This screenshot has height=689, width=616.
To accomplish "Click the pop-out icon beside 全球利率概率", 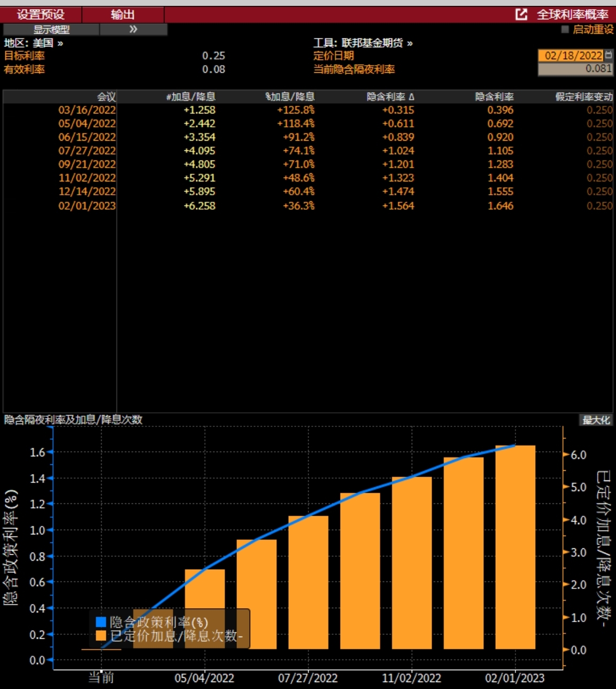I will coord(521,14).
